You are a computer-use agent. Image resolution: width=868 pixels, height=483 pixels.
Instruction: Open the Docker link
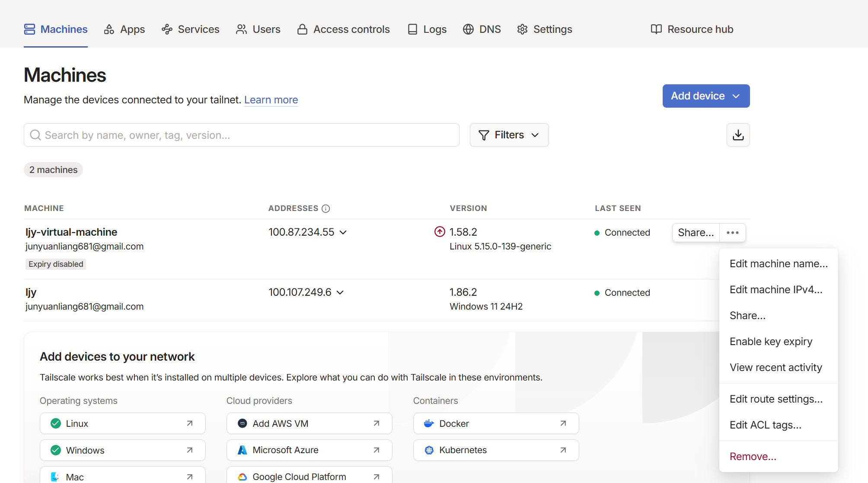(496, 423)
